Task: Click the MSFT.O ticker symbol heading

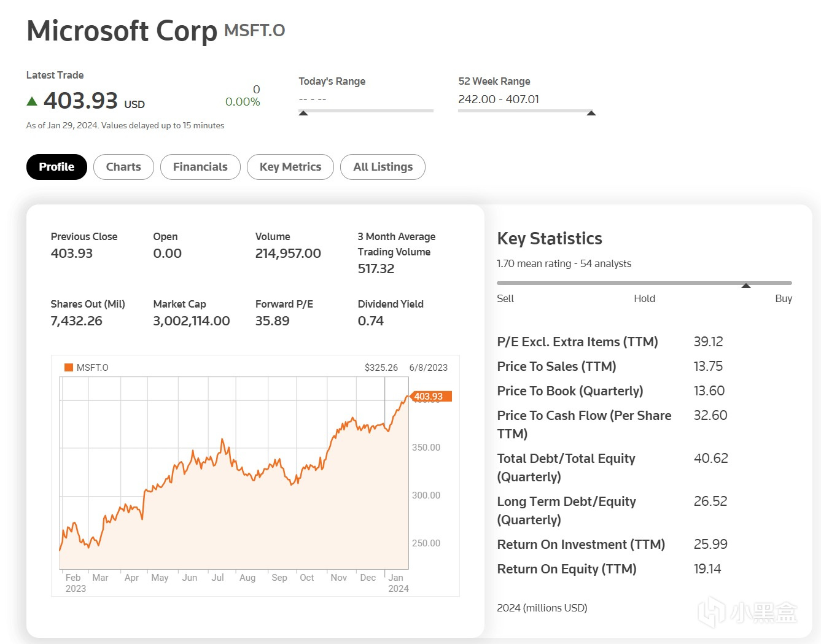Action: pos(254,30)
